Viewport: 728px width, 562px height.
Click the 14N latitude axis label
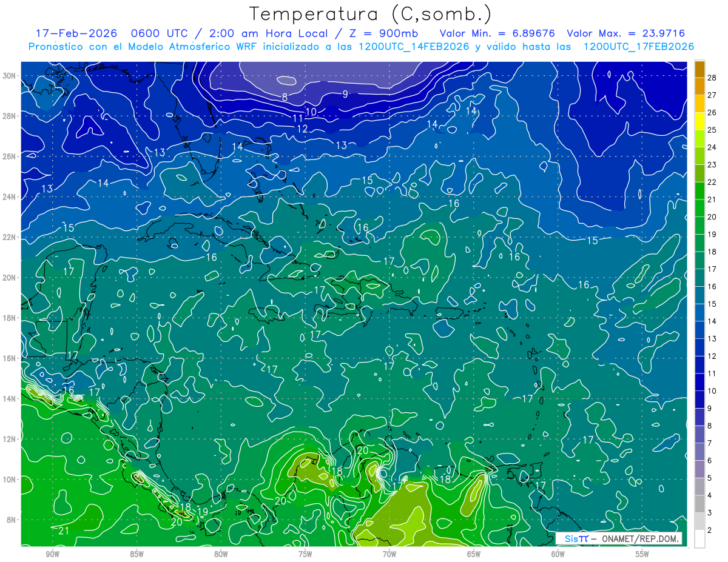click(x=8, y=398)
